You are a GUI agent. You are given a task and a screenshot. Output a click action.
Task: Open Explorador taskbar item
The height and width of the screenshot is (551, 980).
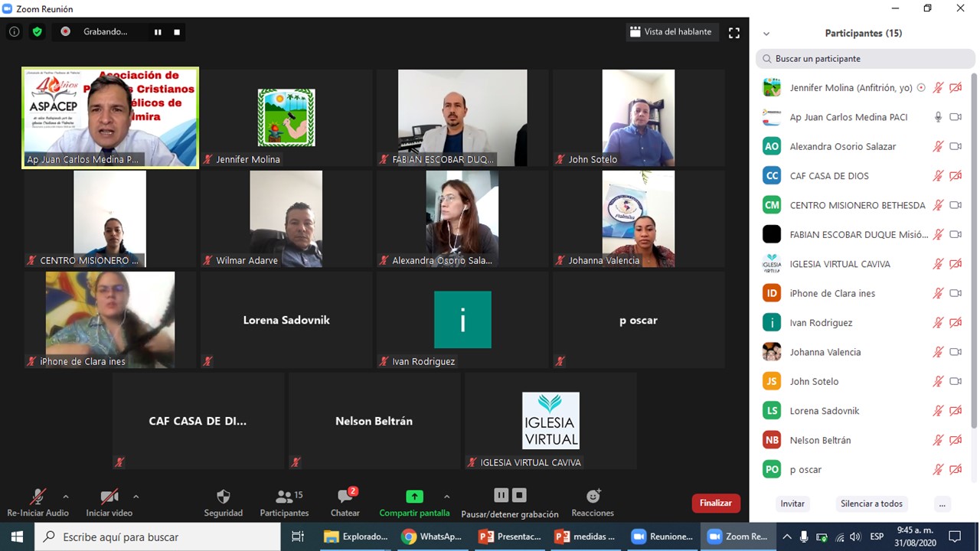356,536
